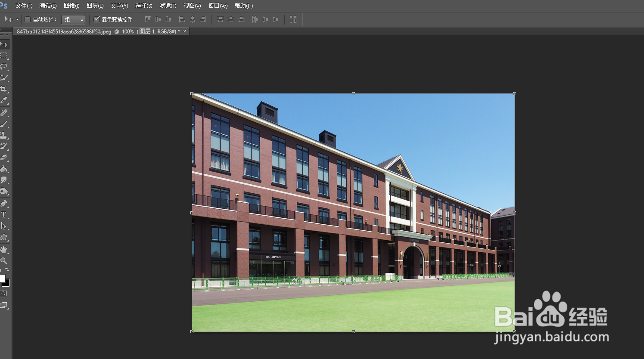
Task: Click the right-middle transform handle
Action: click(514, 213)
